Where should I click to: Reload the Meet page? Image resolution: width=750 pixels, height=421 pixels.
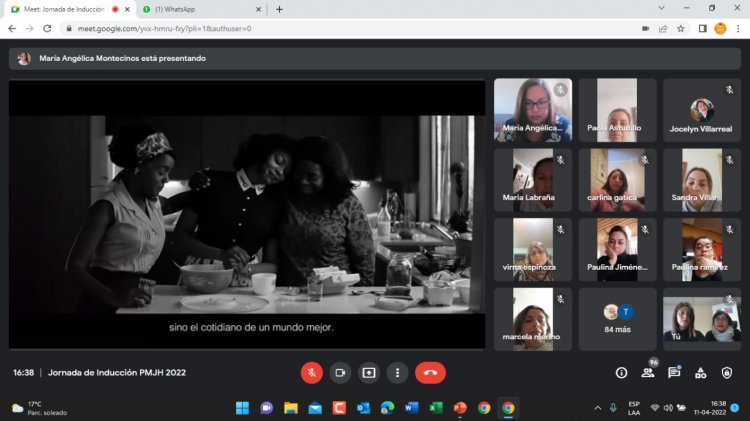(x=47, y=29)
